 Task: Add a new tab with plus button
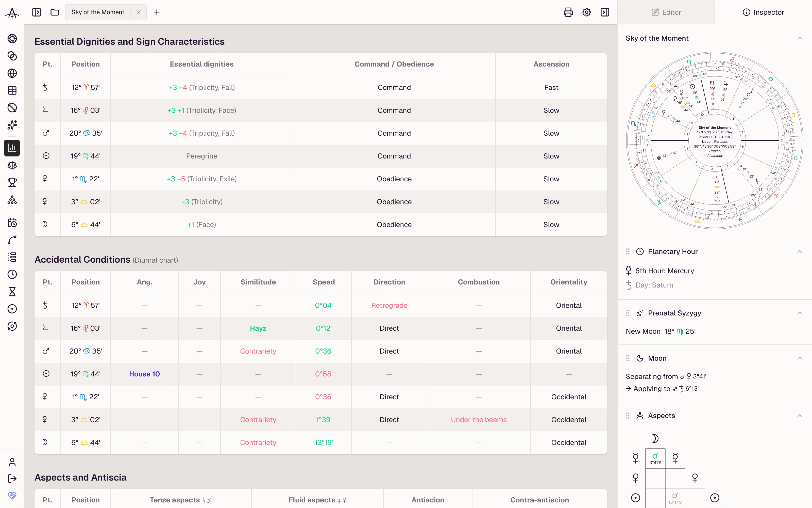pyautogui.click(x=157, y=12)
